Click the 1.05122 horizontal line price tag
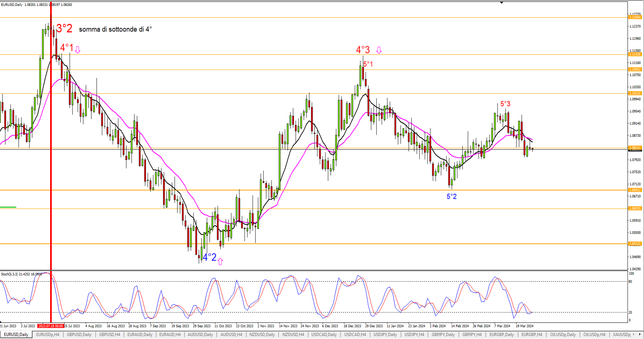The height and width of the screenshot is (339, 644). coord(635,244)
